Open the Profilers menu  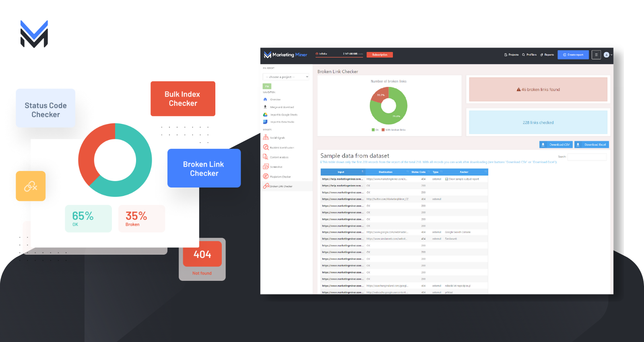pyautogui.click(x=529, y=55)
